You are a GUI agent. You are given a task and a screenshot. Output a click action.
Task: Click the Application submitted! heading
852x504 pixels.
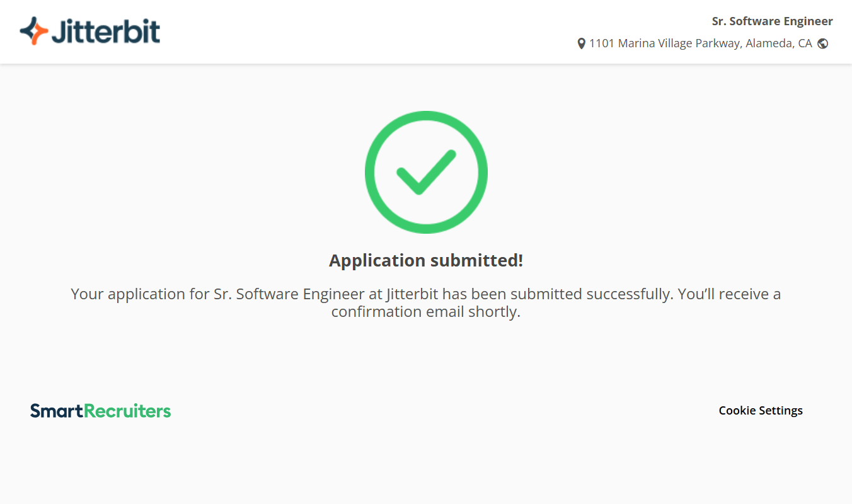(426, 261)
